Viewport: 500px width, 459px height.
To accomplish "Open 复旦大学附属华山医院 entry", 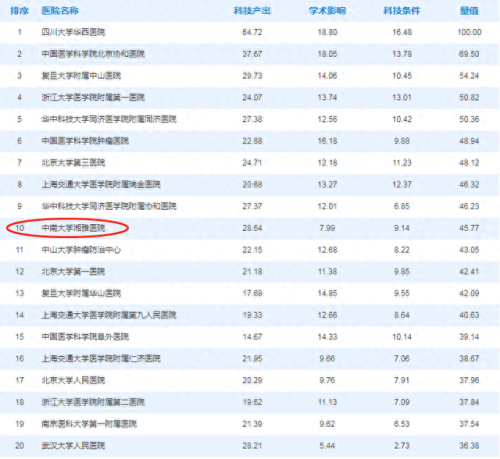I will [x=81, y=294].
